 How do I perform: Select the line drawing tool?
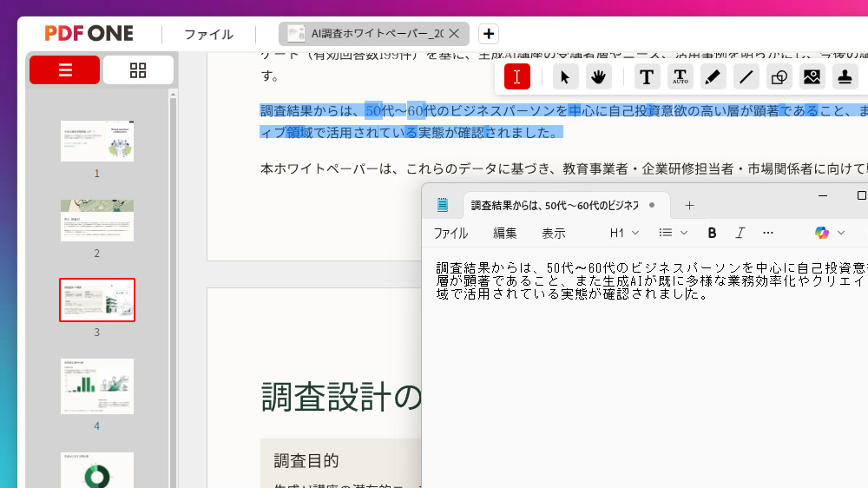[746, 76]
